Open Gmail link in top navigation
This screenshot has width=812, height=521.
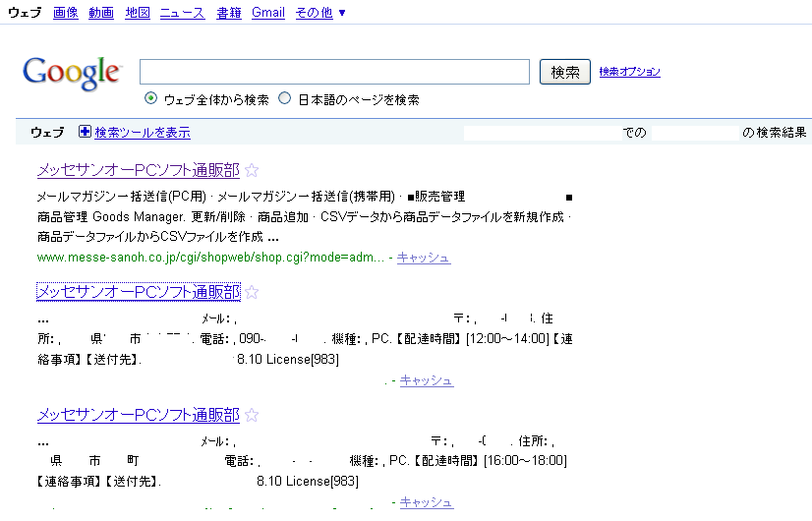[x=268, y=13]
